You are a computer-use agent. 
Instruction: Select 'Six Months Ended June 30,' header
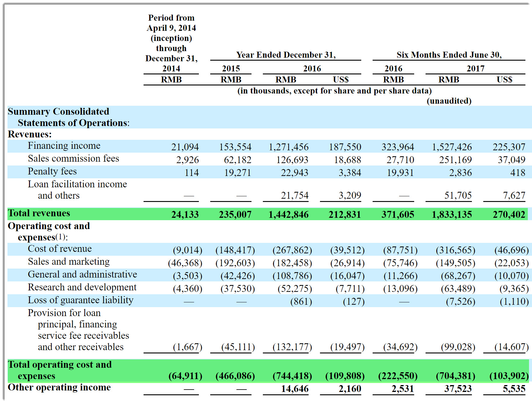click(x=449, y=55)
